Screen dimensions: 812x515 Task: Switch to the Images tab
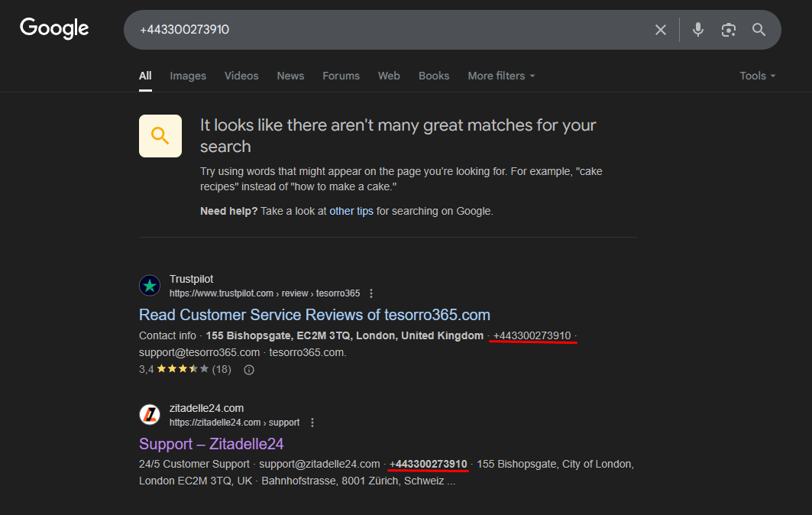click(x=188, y=76)
